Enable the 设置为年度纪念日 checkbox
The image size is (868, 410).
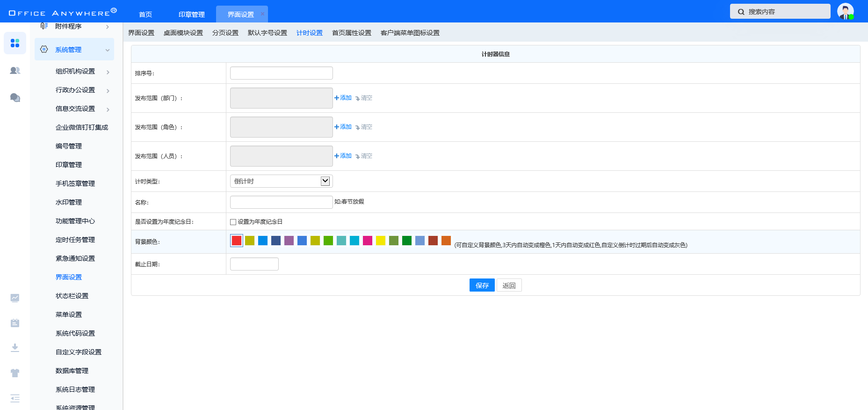point(233,222)
